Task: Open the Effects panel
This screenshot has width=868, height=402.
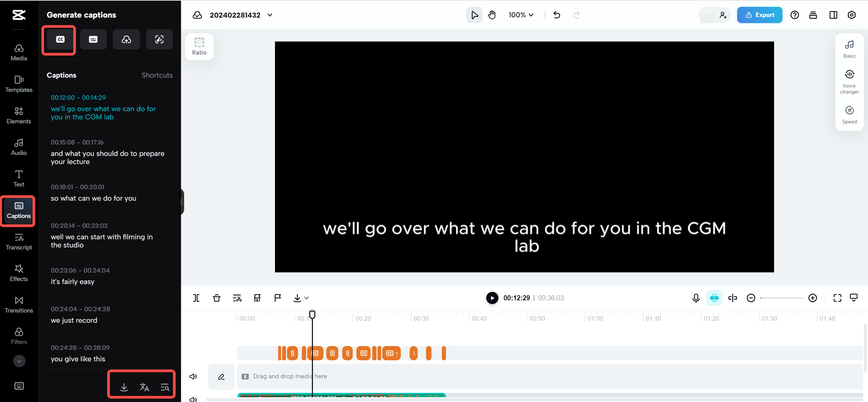Action: pos(19,273)
